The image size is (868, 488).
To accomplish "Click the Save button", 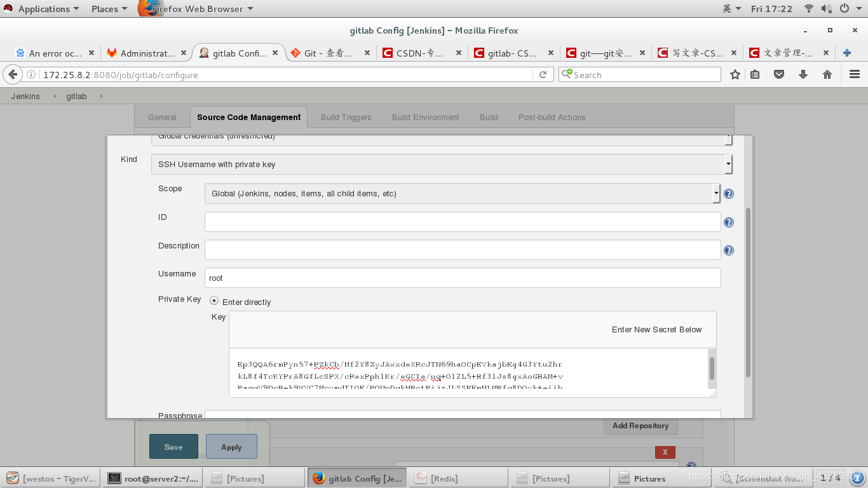I will pos(173,447).
